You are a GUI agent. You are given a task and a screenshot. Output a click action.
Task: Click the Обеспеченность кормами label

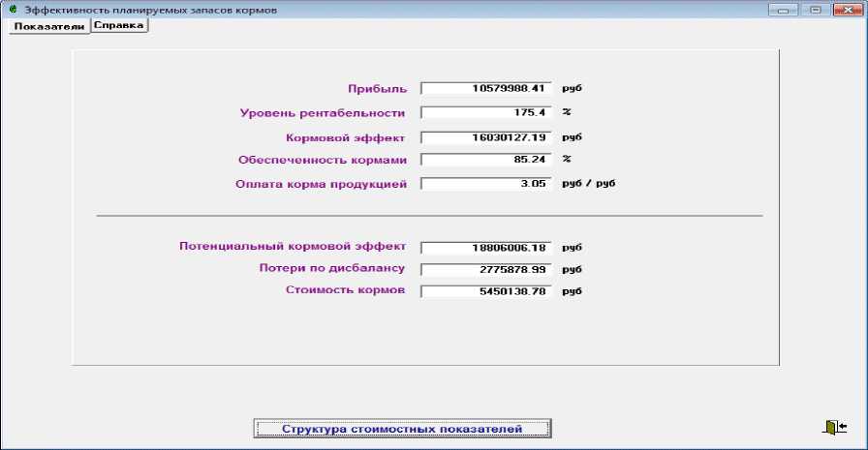pyautogui.click(x=323, y=160)
